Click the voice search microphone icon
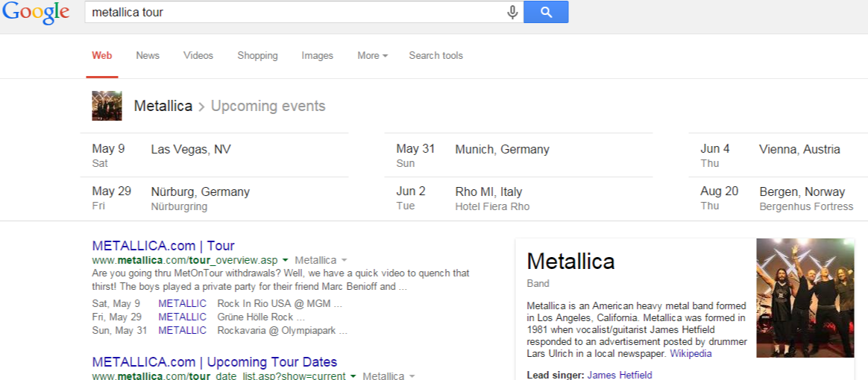Viewport: 868px width, 380px height. click(512, 12)
